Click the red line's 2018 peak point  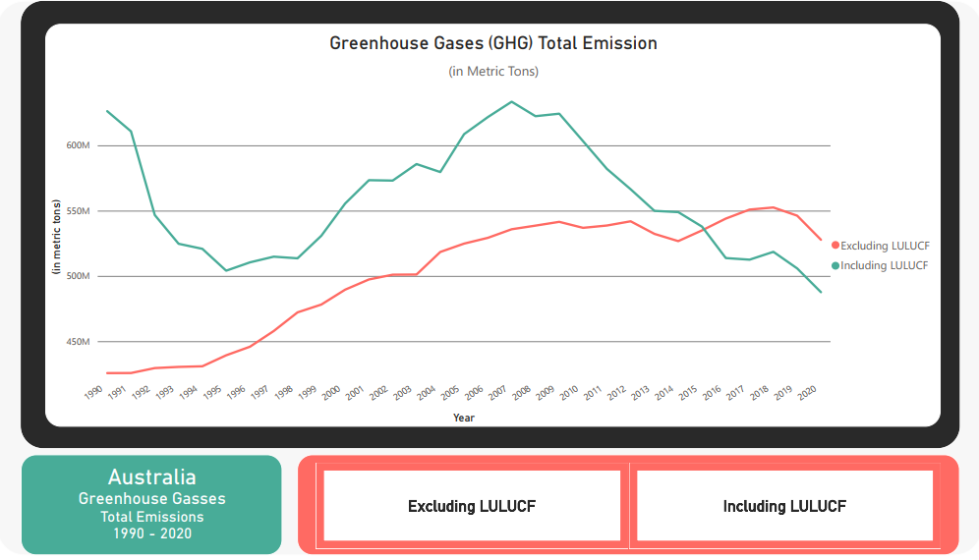(x=774, y=207)
